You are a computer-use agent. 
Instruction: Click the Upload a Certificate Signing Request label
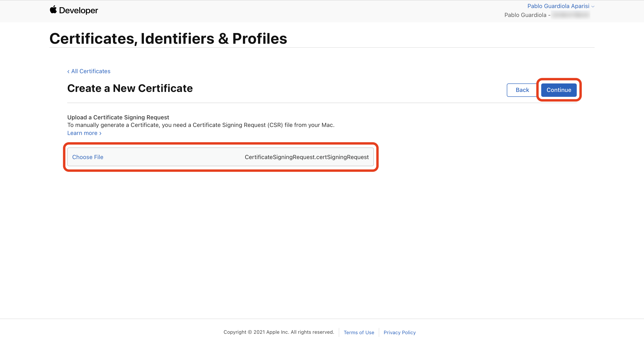[x=118, y=117]
